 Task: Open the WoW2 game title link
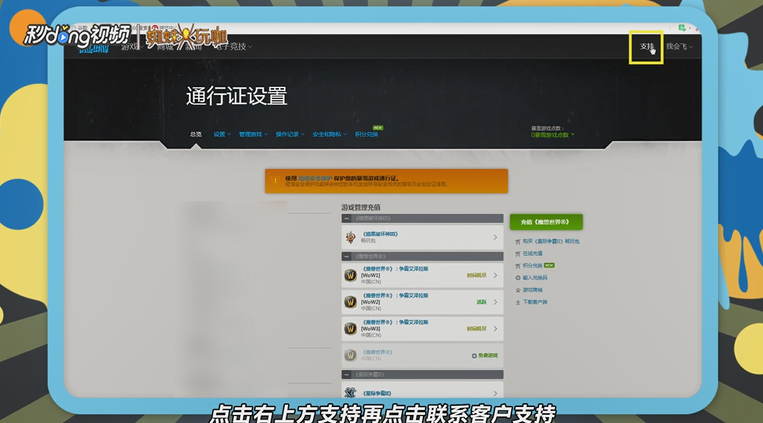(395, 295)
